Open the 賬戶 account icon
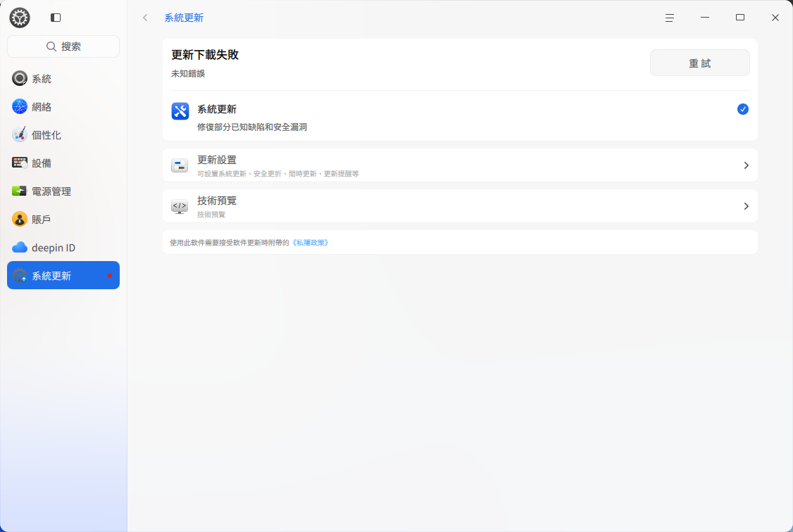 pyautogui.click(x=20, y=220)
